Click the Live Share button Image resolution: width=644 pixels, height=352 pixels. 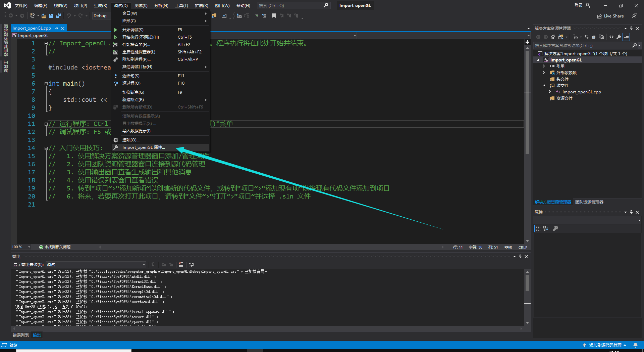610,16
